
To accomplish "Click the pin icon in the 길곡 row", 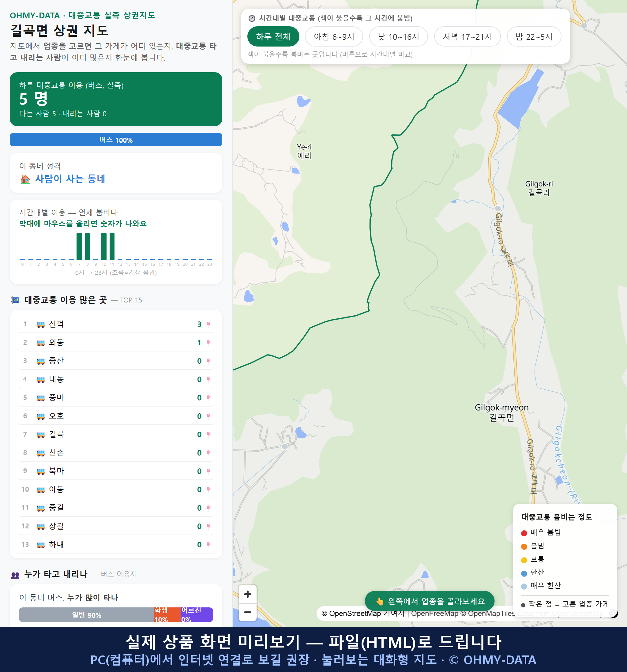I will (208, 434).
